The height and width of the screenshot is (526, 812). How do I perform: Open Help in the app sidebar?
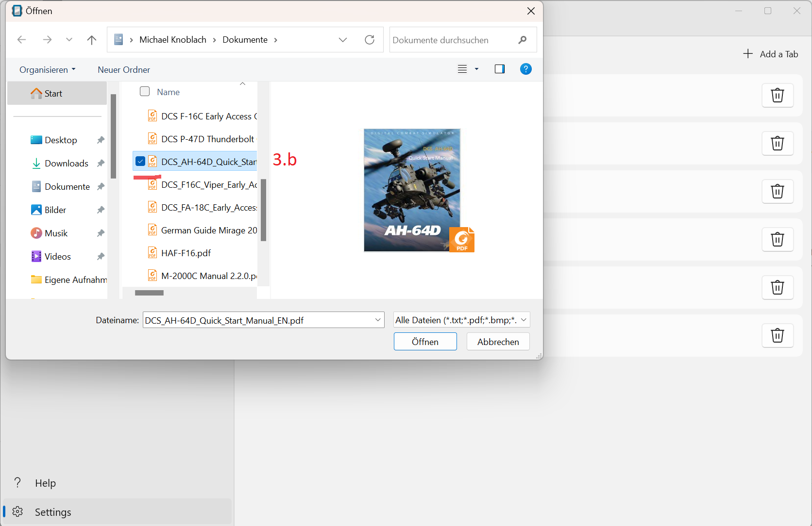[x=117, y=483]
